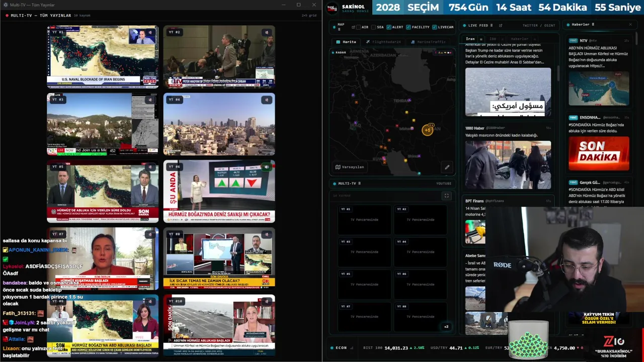The image size is (644, 362).
Task: Maximize the Multi-TV window
Action: (298, 5)
